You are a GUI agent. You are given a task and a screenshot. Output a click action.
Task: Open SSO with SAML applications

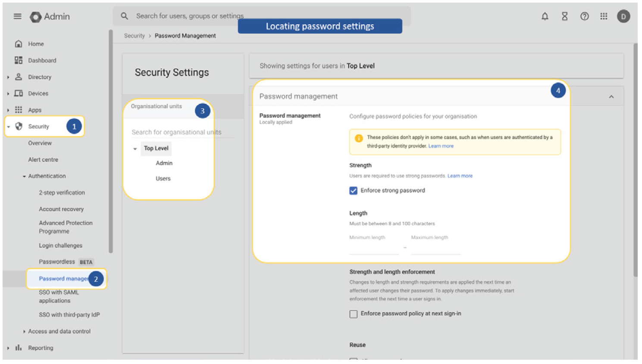point(59,296)
